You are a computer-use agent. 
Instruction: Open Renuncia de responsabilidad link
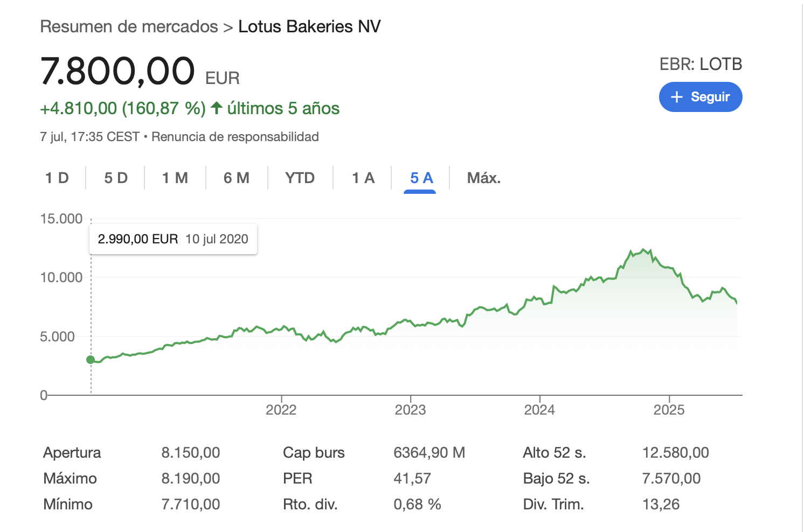[x=235, y=137]
